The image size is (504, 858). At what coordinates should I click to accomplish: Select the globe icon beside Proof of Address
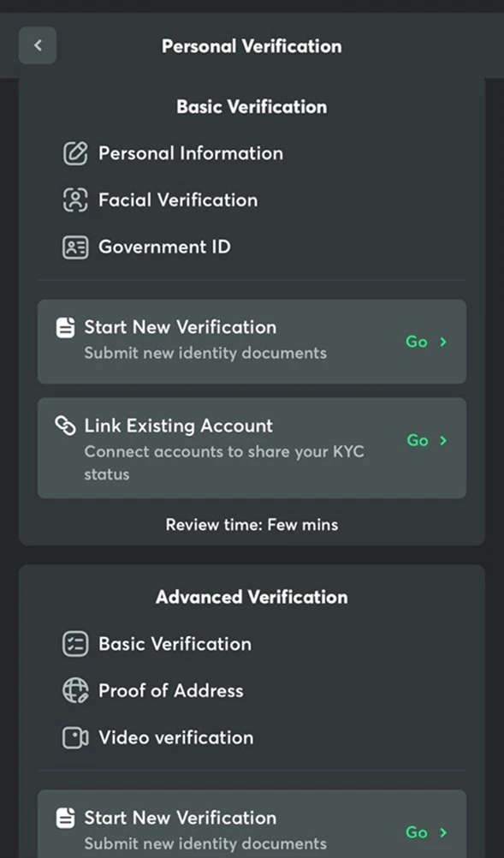[x=75, y=690]
